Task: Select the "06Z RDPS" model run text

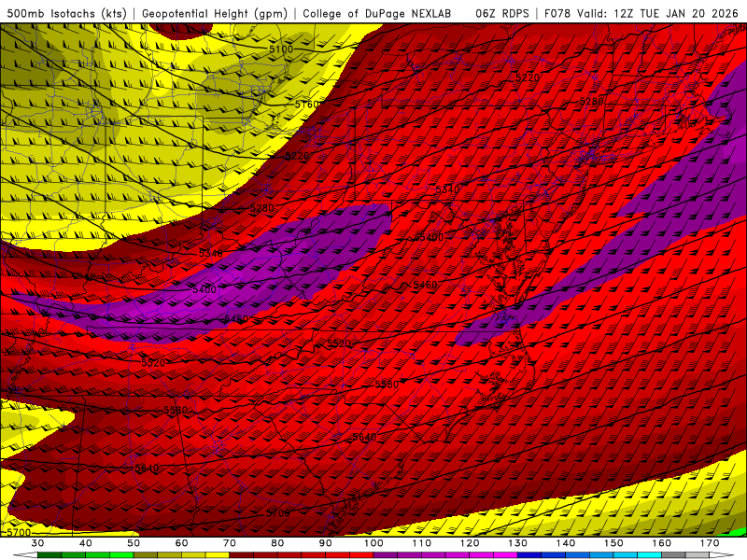Action: click(x=501, y=13)
